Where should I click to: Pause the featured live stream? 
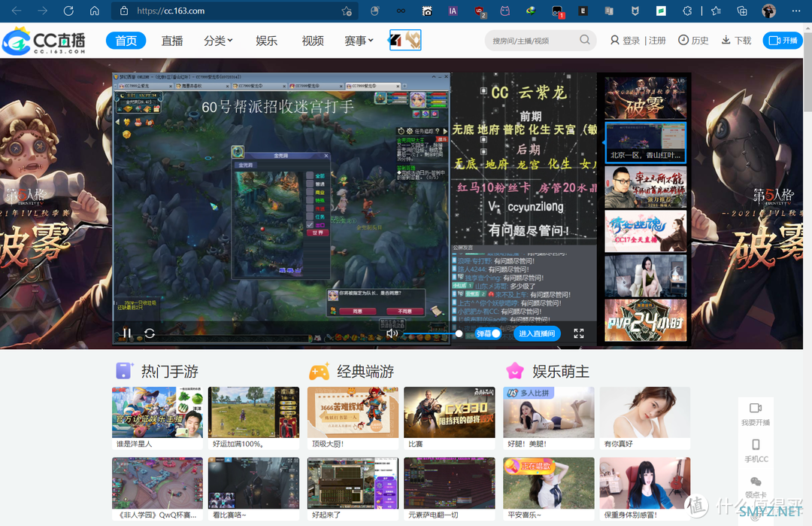[127, 333]
